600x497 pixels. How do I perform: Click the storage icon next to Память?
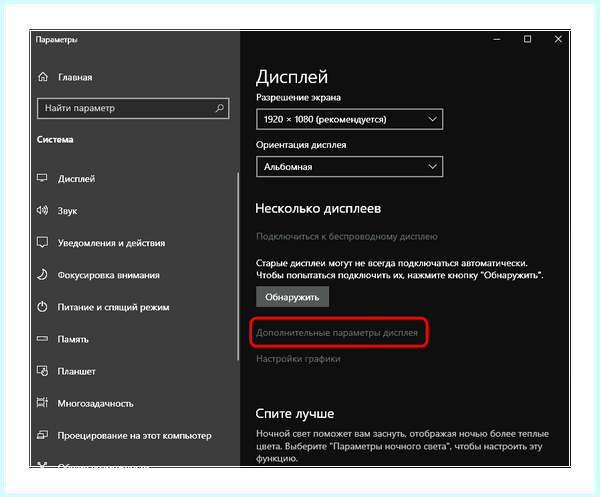[x=42, y=339]
